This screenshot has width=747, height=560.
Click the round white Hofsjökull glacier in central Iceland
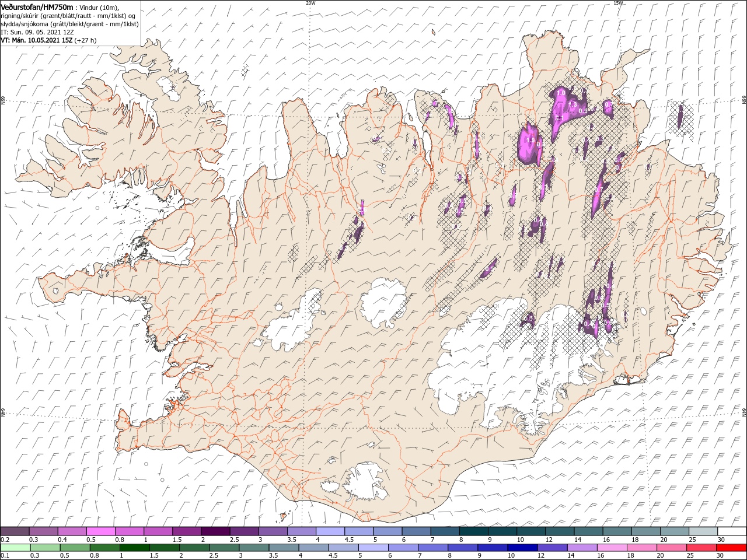[383, 302]
